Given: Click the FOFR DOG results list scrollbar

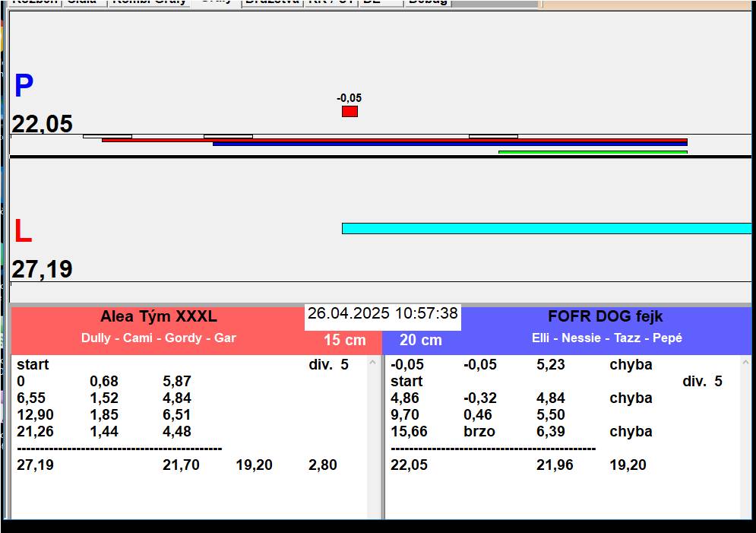Looking at the screenshot, I should 745,436.
